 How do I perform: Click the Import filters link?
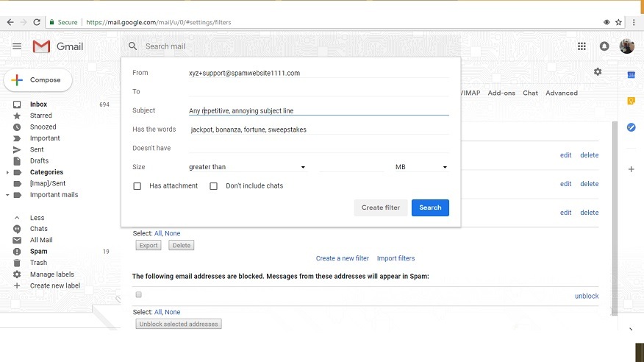pos(396,258)
